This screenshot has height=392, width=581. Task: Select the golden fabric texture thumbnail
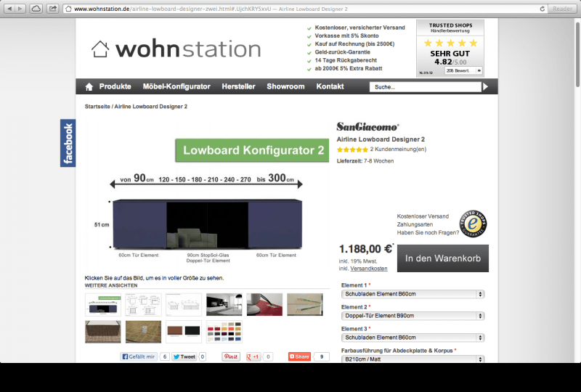[143, 332]
